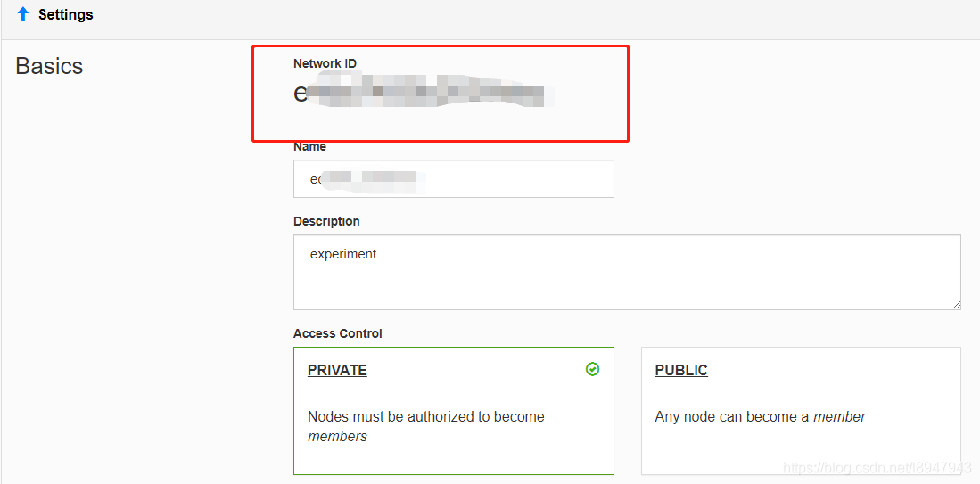This screenshot has height=484, width=980.
Task: Click the blog.csdn.net watermark link
Action: (877, 468)
